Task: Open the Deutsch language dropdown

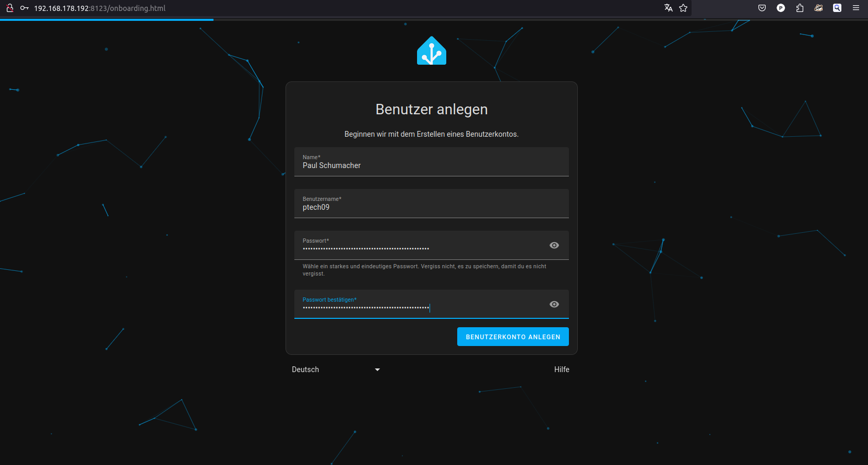Action: [x=336, y=369]
